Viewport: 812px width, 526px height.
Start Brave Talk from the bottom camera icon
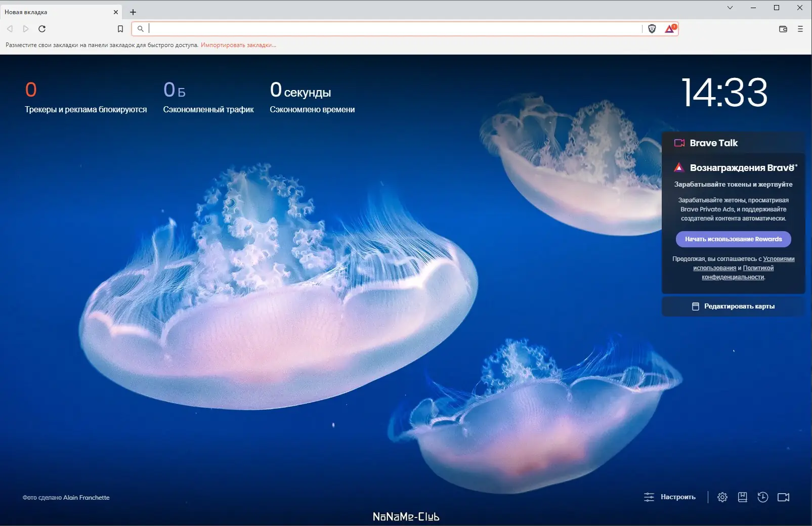[x=784, y=497]
